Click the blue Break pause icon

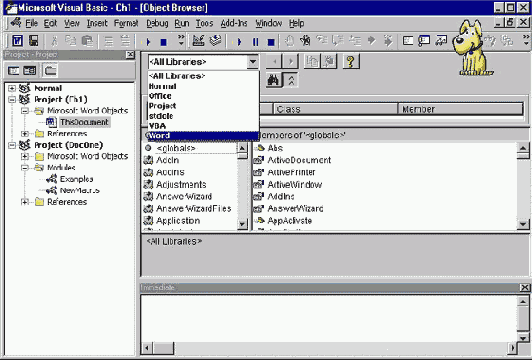[255, 42]
